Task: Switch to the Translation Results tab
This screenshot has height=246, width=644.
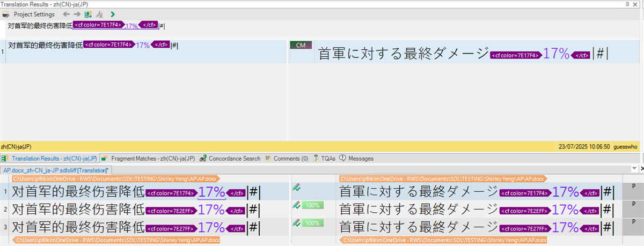Action: (49, 159)
